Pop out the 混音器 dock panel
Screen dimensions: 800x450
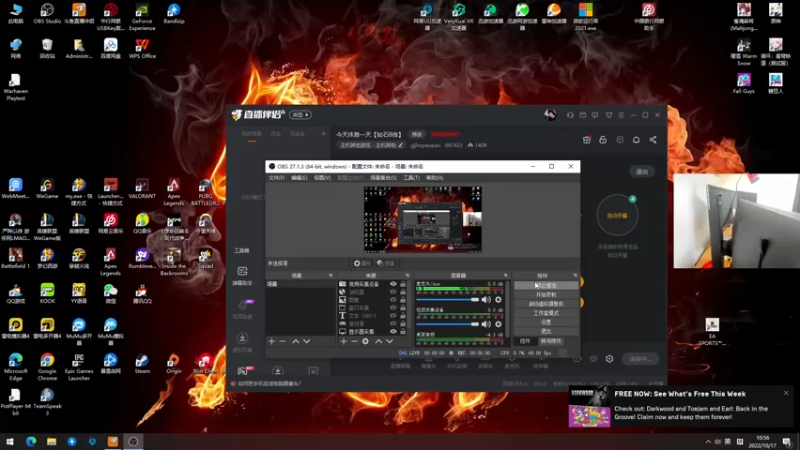click(506, 276)
